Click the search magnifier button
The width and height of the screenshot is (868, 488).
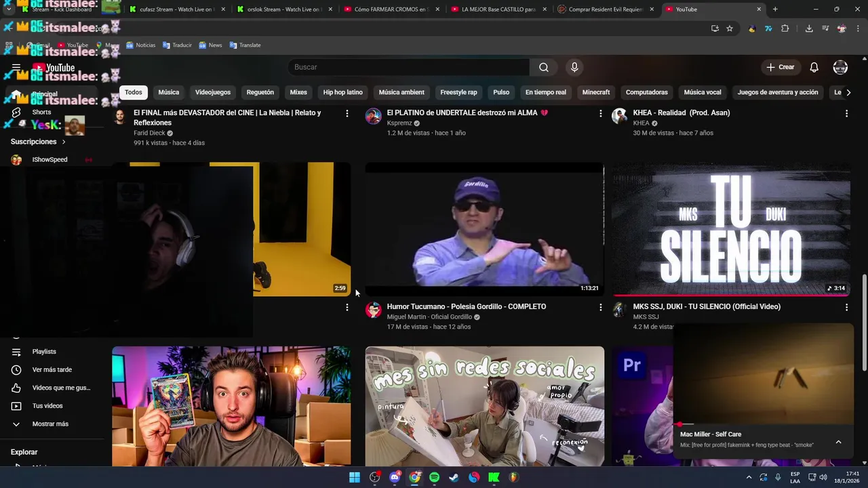[x=544, y=67]
